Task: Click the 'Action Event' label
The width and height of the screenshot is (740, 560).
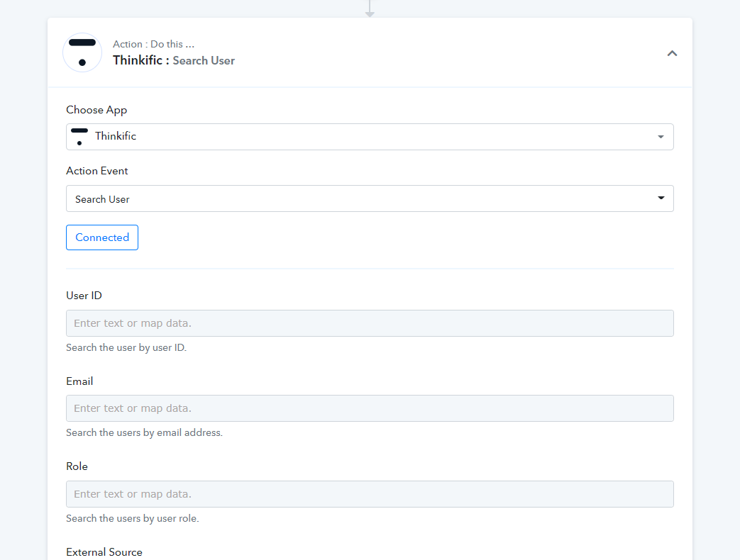Action: (96, 171)
